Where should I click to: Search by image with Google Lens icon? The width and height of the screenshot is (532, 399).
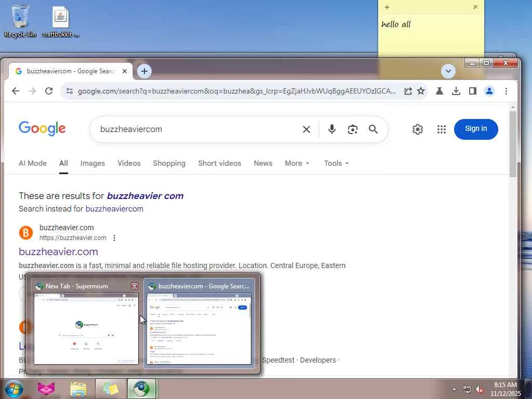tap(353, 129)
